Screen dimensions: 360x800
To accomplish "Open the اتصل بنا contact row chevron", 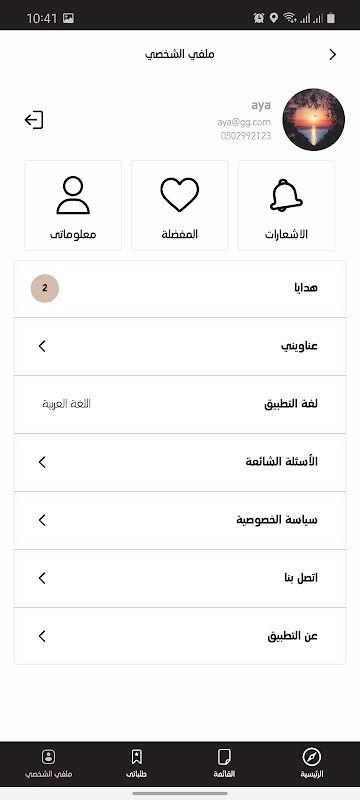I will pos(42,578).
